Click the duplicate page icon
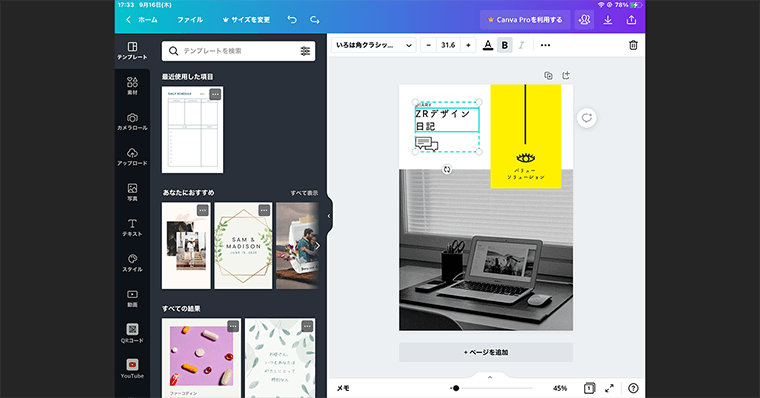 (548, 76)
